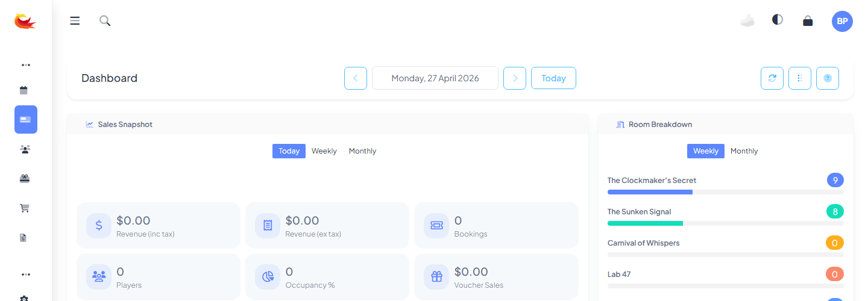Open the shopping cart sidebar icon
This screenshot has width=868, height=301.
tap(25, 208)
